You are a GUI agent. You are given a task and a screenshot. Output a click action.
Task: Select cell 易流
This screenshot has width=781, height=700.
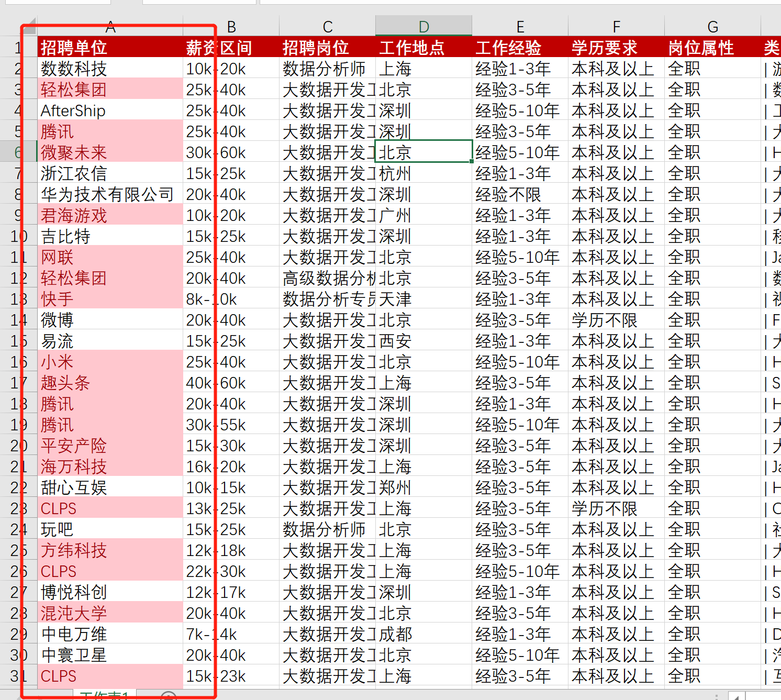(x=110, y=341)
